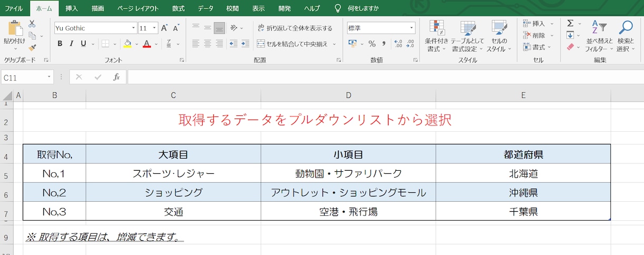Image resolution: width=644 pixels, height=255 pixels.
Task: Decrease decimal places
Action: coord(410,44)
